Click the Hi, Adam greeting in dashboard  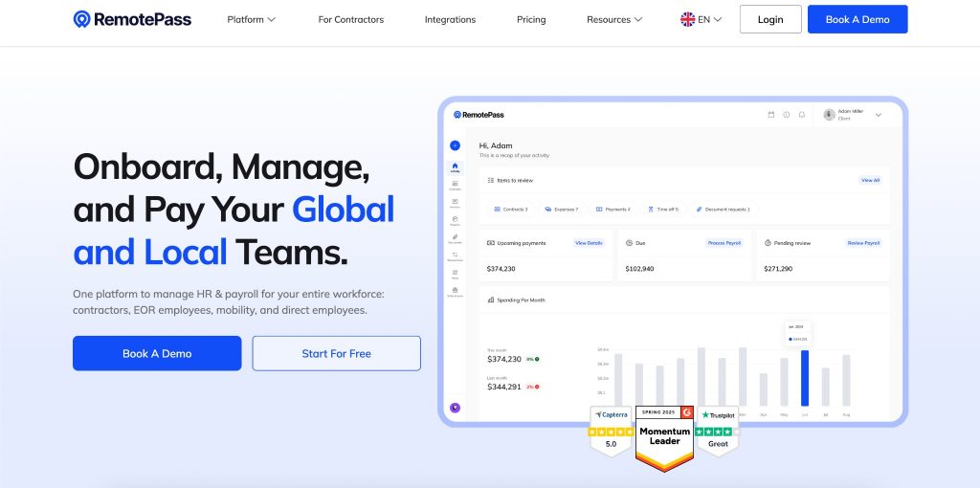click(496, 145)
